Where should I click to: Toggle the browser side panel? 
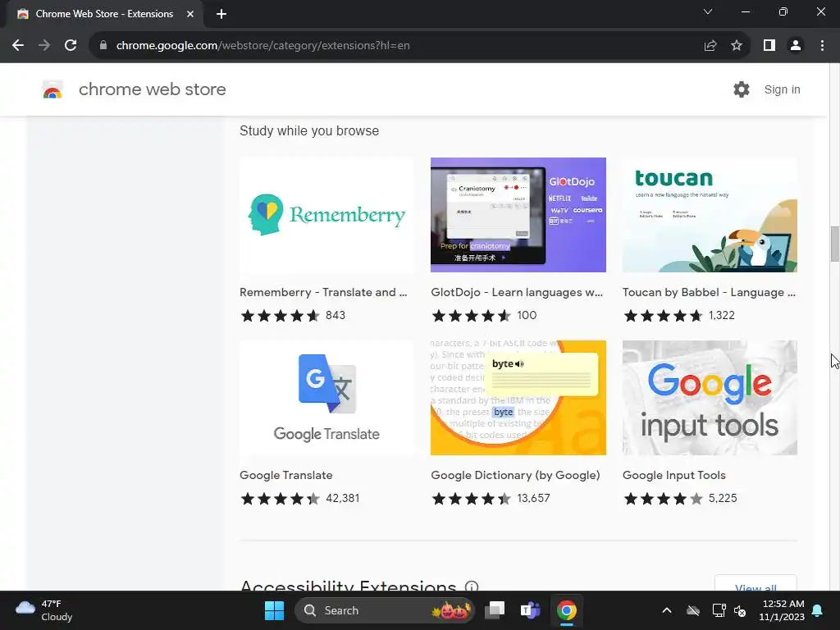click(769, 46)
